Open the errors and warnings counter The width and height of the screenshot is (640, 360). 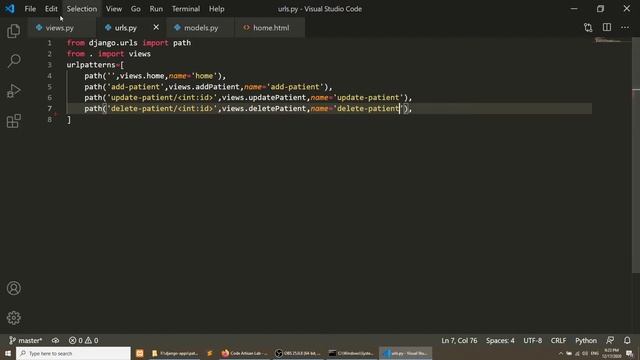coord(83,340)
